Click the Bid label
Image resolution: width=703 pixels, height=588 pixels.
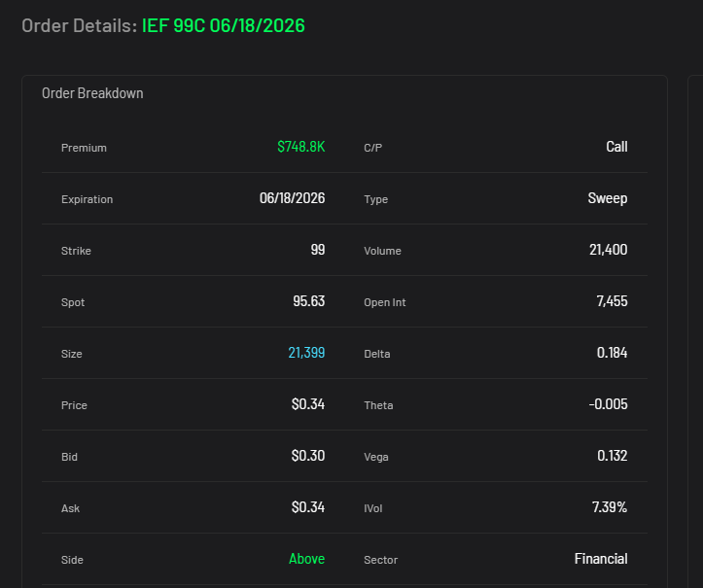69,457
